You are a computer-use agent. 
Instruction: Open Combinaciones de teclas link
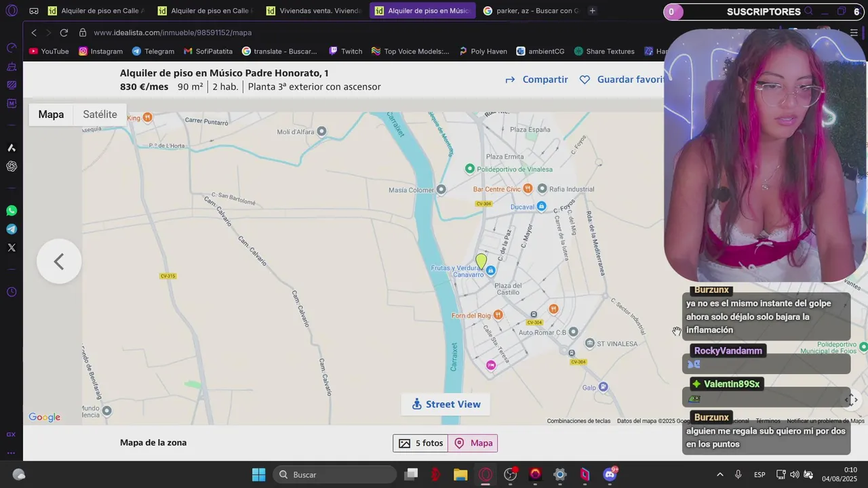[x=578, y=421]
